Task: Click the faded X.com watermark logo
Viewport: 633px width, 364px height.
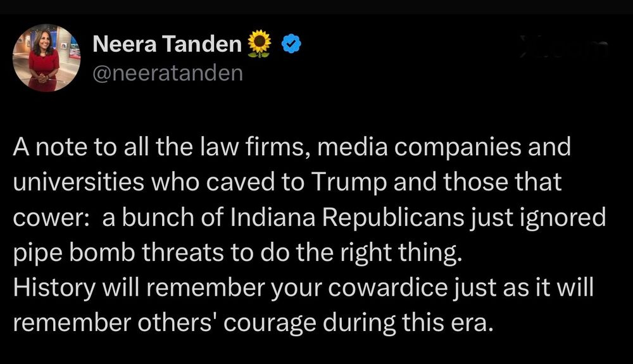Action: (x=562, y=49)
